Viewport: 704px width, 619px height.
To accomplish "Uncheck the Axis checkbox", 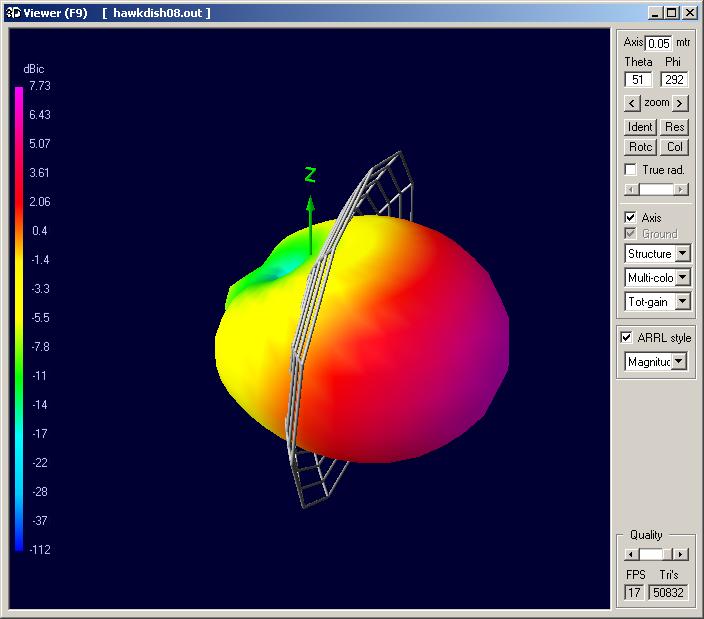I will [631, 217].
